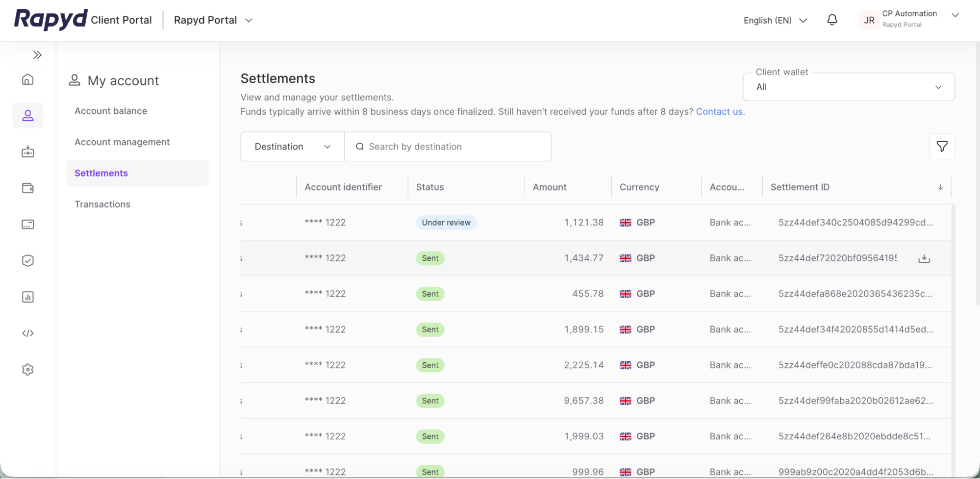
Task: Click the notifications bell icon
Action: [x=832, y=20]
